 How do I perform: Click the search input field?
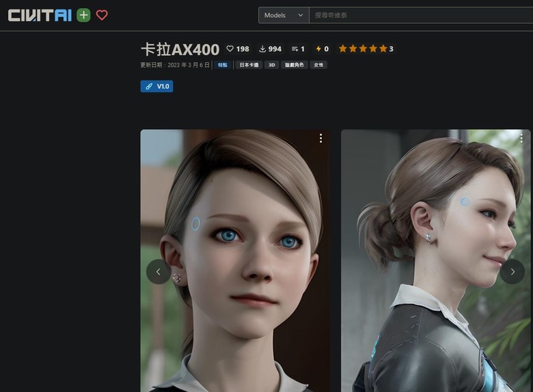point(421,15)
